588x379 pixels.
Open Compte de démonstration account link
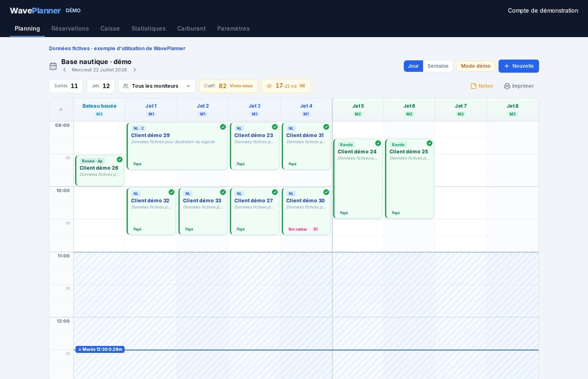pyautogui.click(x=543, y=11)
